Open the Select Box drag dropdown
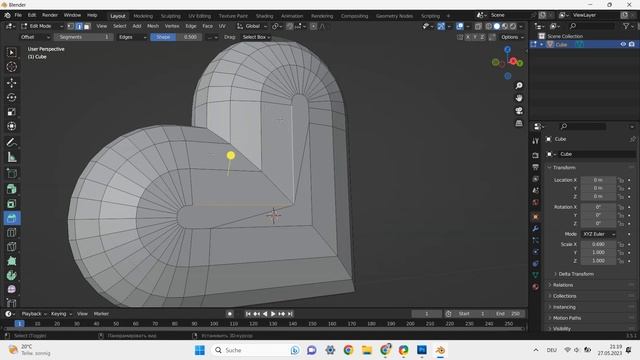 (x=256, y=37)
